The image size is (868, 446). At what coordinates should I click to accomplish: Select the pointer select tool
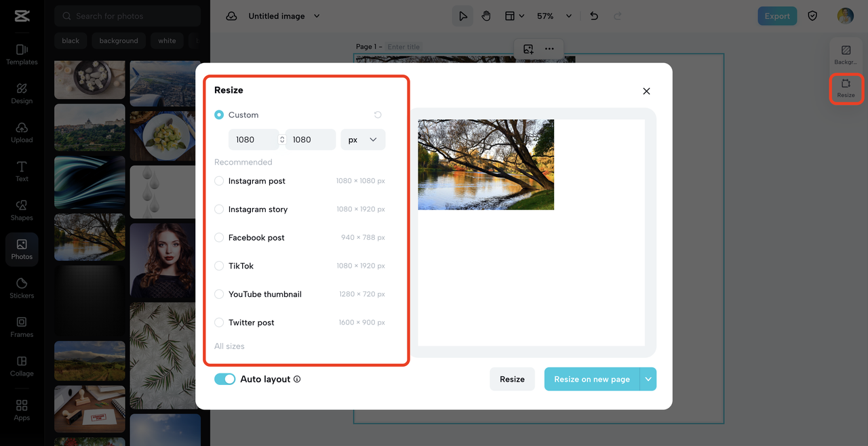tap(462, 16)
